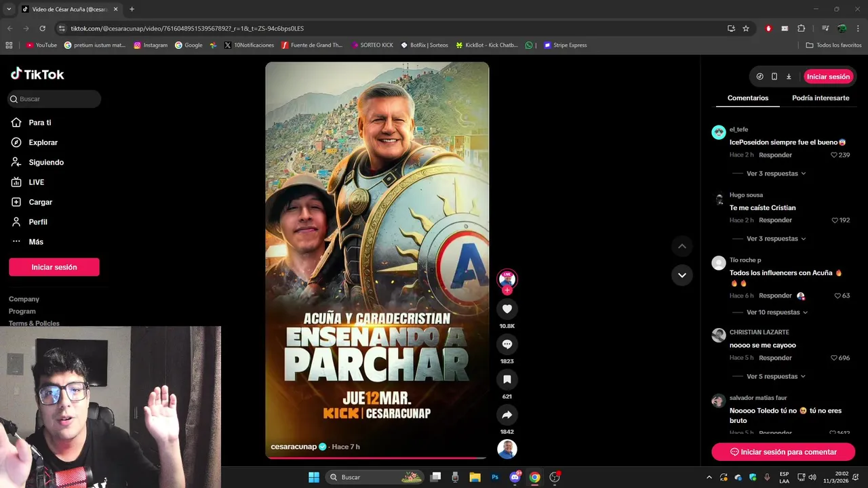Reply to el_tefe's comment with Responder
Screen dimensions: 868x488
point(775,155)
